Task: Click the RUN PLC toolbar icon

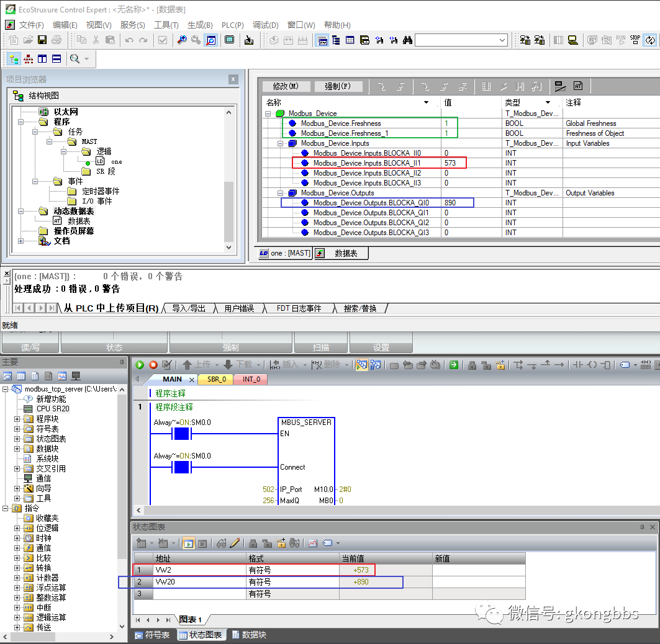Action: 621,40
